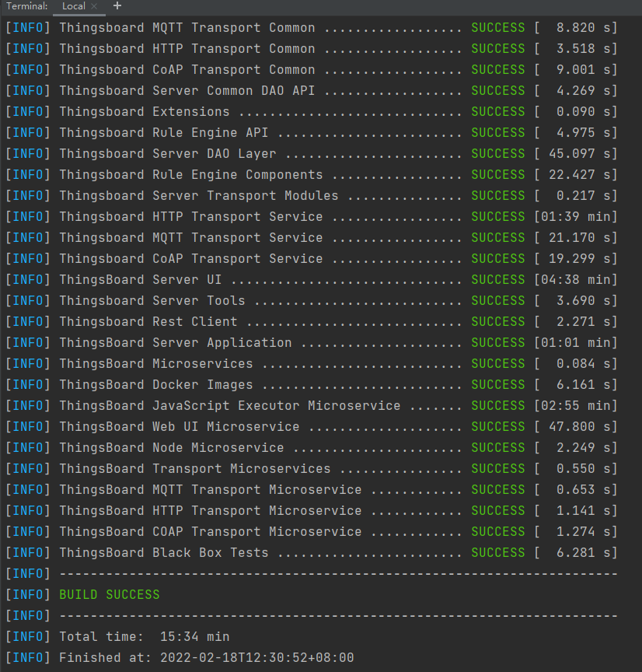Image resolution: width=642 pixels, height=672 pixels.
Task: Click the 'Finished at: 2022-02-18T12:30:52+08:00' timestamp
Action: click(207, 658)
